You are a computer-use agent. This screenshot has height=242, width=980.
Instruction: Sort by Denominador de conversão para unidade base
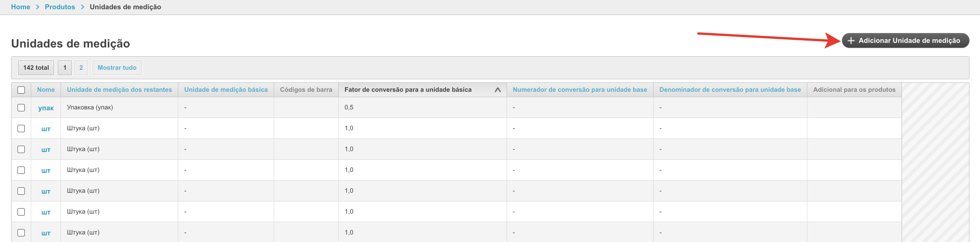(730, 90)
